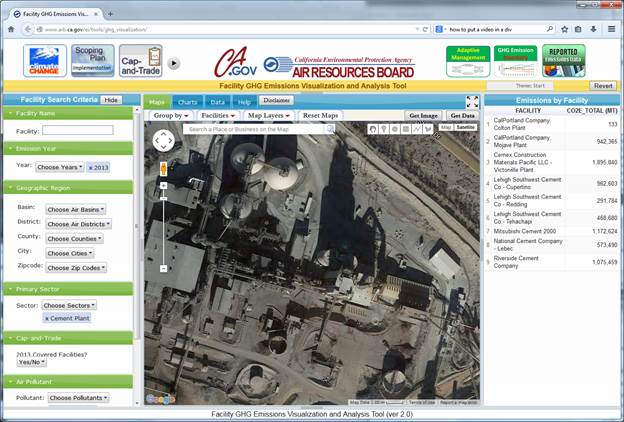Screen dimensions: 624x422
Task: Click the Climate Change banner icon
Action: [46, 62]
